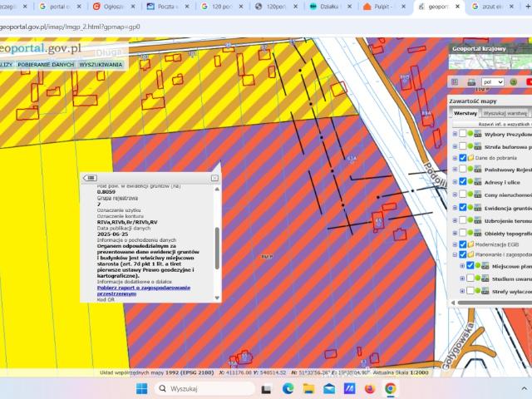Click the green globe icon beside language selector

coord(514,82)
